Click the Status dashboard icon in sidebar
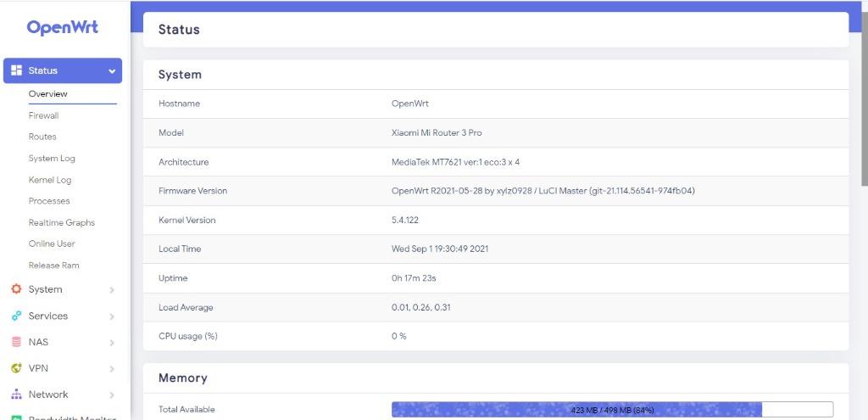The width and height of the screenshot is (868, 420). (x=16, y=70)
